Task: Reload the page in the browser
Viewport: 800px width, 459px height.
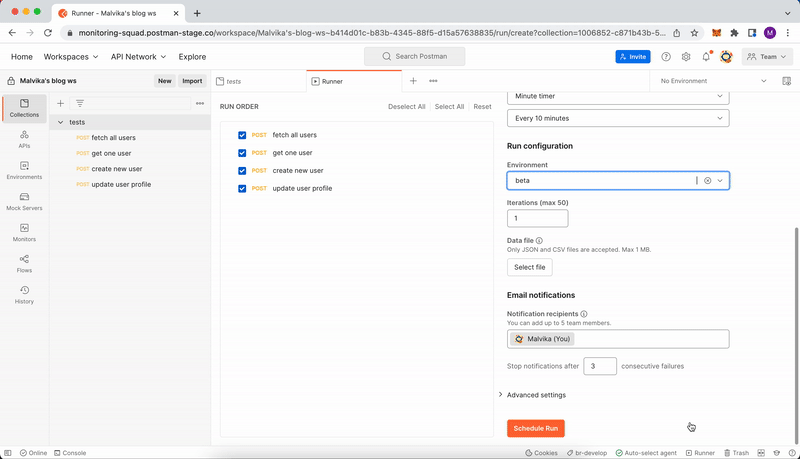Action: pyautogui.click(x=48, y=33)
